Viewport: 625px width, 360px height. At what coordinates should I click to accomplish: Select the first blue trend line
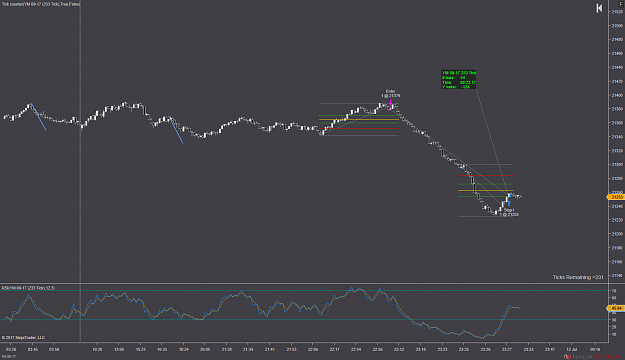pyautogui.click(x=38, y=117)
